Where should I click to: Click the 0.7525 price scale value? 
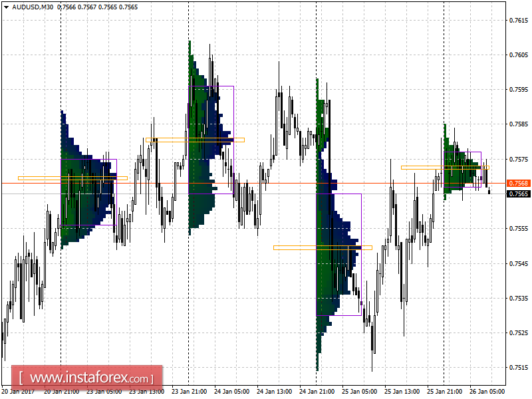click(519, 333)
